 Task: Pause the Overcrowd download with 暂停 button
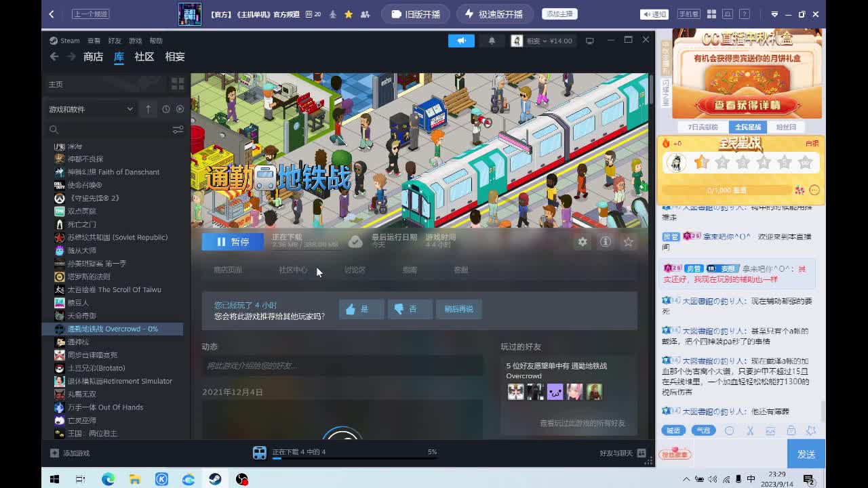click(x=233, y=241)
